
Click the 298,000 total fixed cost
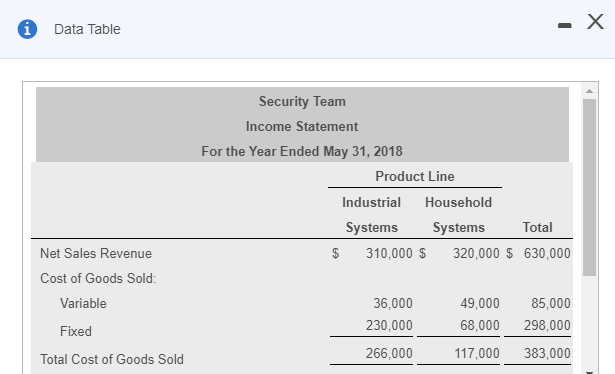(547, 325)
